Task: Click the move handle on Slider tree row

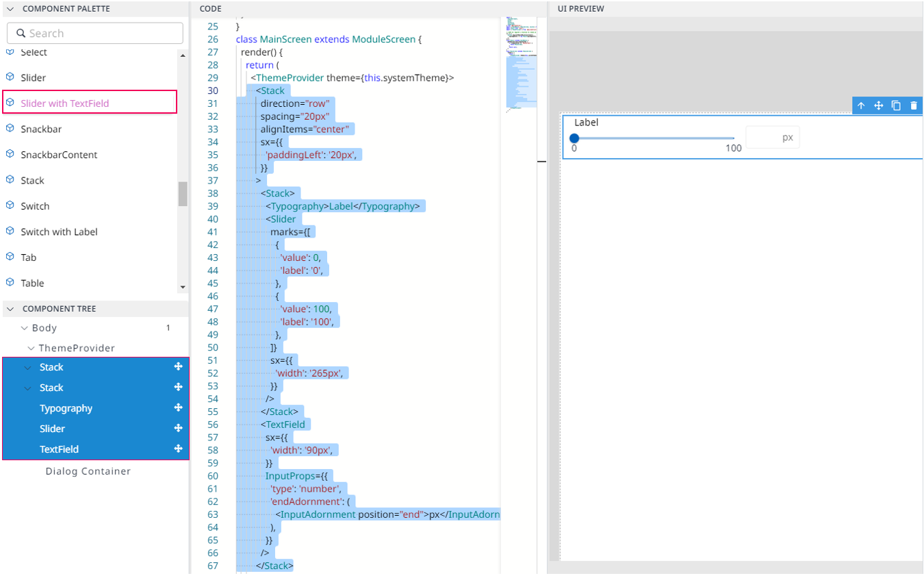Action: click(x=178, y=428)
